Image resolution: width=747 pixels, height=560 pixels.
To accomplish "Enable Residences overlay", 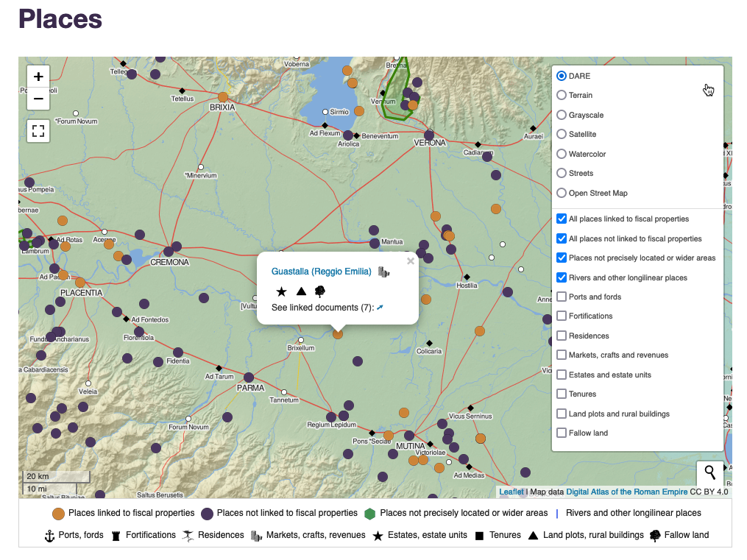I will [562, 336].
